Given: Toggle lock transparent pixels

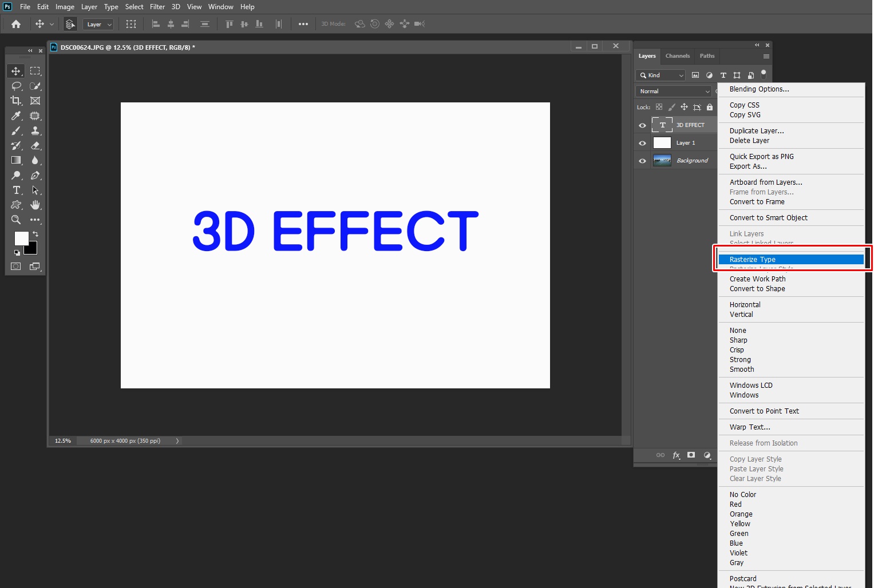Looking at the screenshot, I should point(659,107).
